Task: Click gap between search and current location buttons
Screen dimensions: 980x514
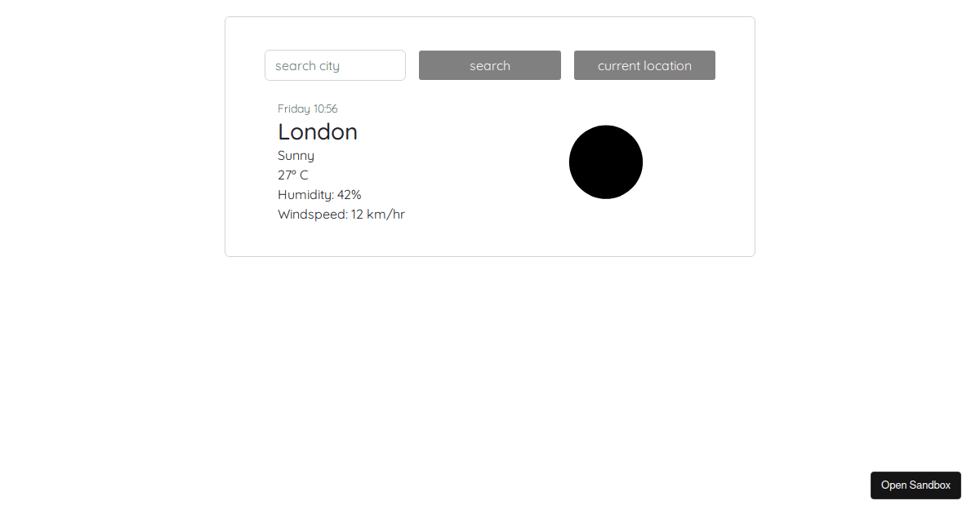Action: [x=568, y=65]
